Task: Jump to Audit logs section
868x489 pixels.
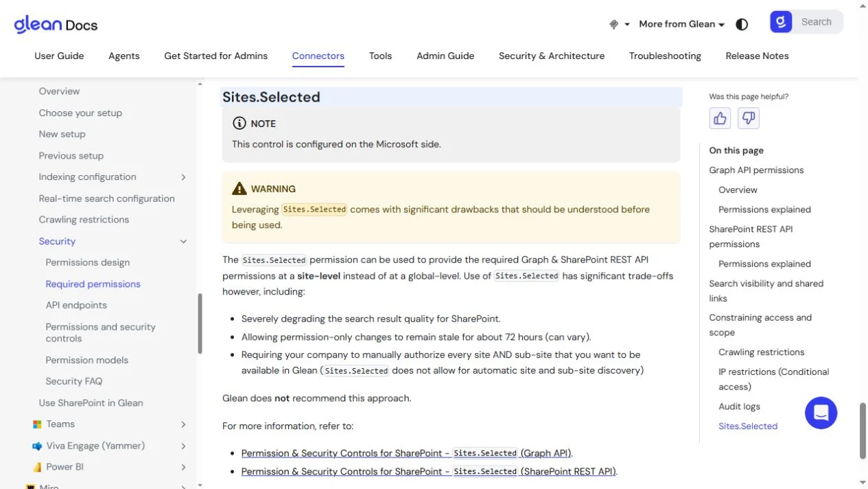Action: point(739,407)
